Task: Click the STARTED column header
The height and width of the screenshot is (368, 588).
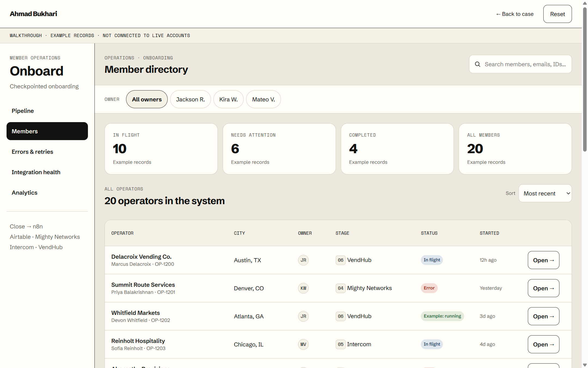Action: tap(489, 233)
